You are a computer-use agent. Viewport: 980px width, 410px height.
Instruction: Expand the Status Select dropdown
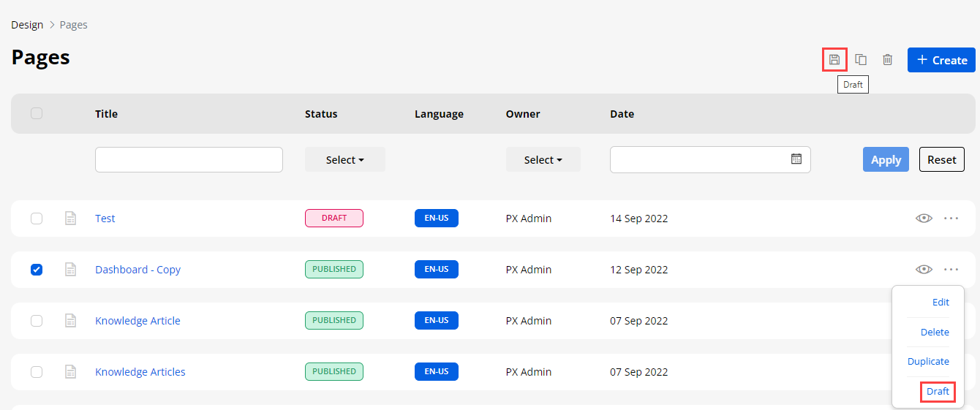coord(344,160)
